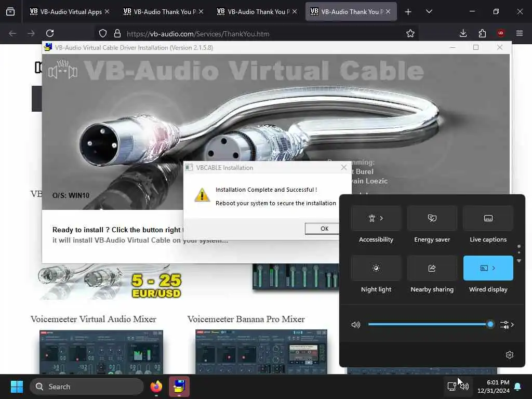This screenshot has width=532, height=399.
Task: Maximize the Virtual Cable installer window
Action: coord(476,47)
